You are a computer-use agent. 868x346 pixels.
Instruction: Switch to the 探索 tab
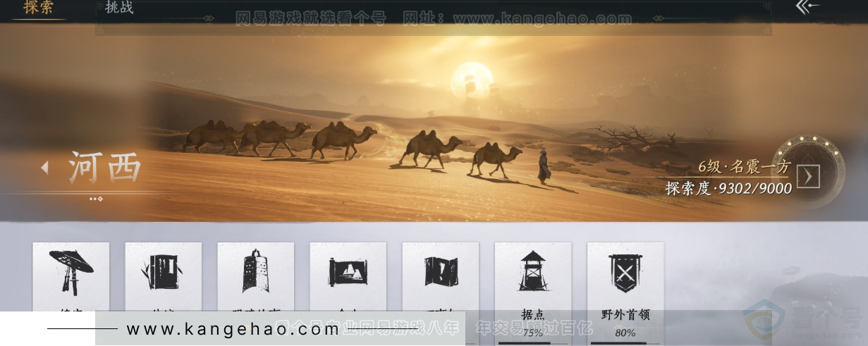(38, 8)
